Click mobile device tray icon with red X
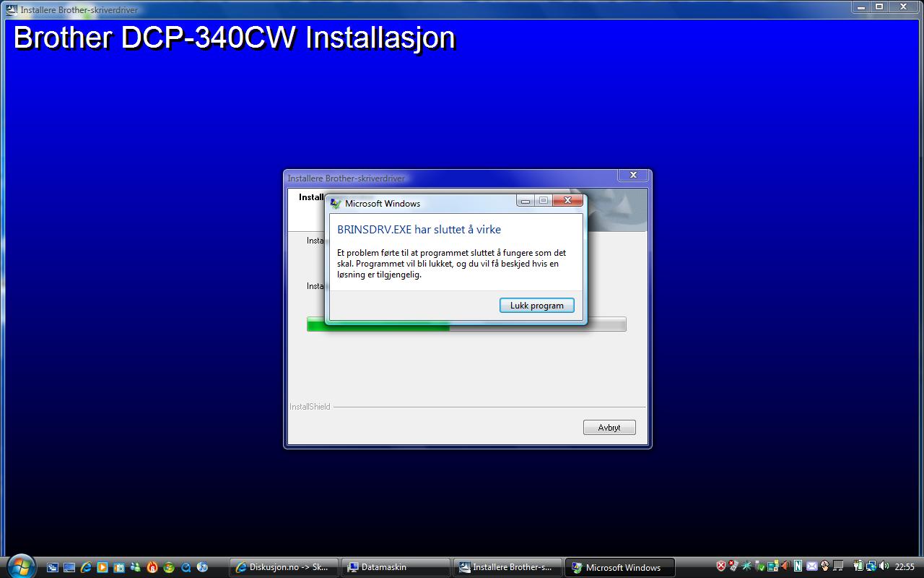 pyautogui.click(x=733, y=566)
